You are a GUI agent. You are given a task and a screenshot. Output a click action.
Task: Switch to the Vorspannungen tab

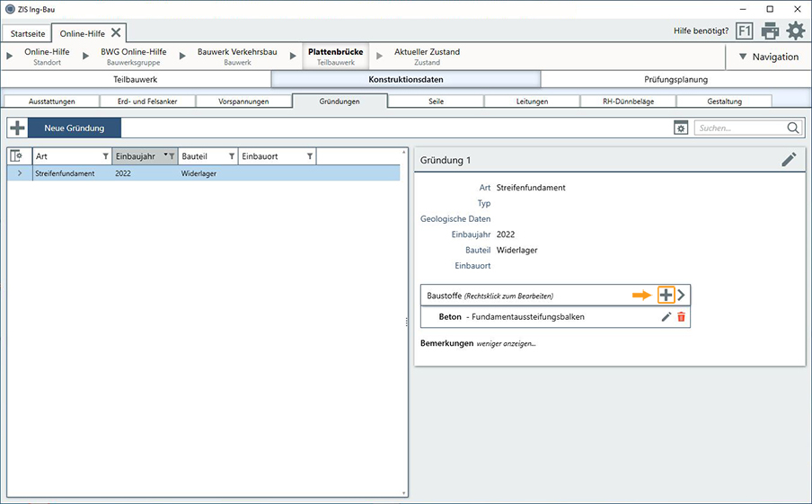(x=243, y=102)
